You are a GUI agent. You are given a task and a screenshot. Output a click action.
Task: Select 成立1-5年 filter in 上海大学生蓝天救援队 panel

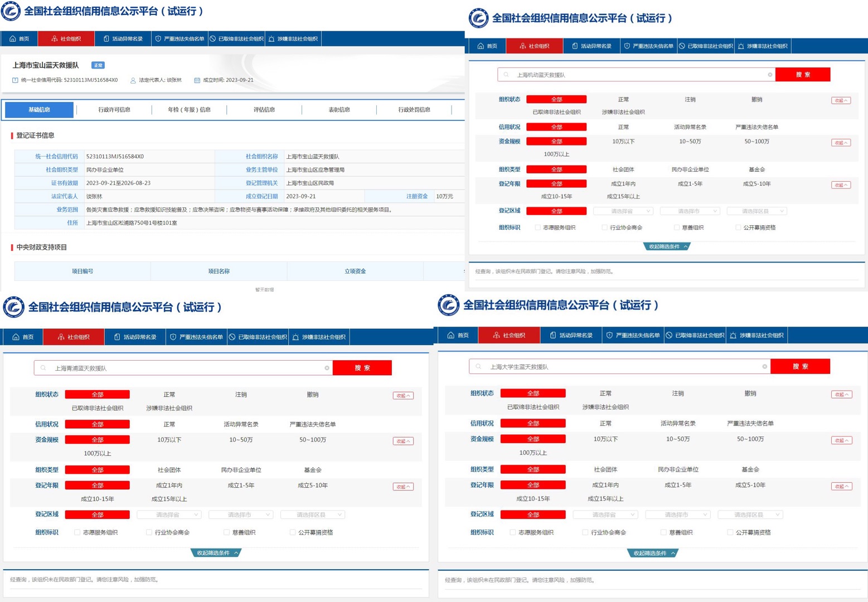point(678,485)
